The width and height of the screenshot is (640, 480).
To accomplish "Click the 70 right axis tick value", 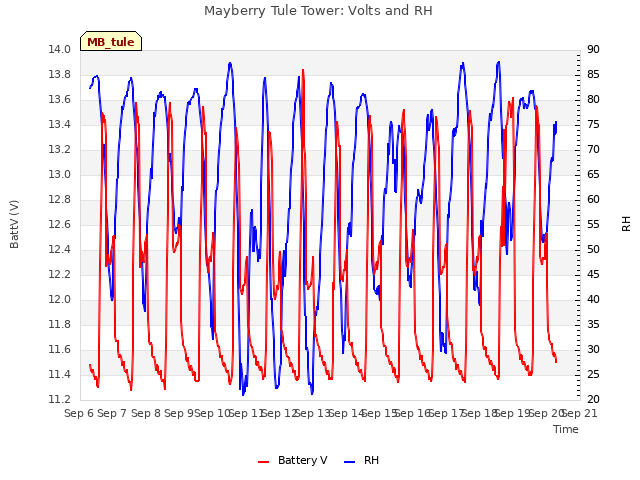I will 593,149.
